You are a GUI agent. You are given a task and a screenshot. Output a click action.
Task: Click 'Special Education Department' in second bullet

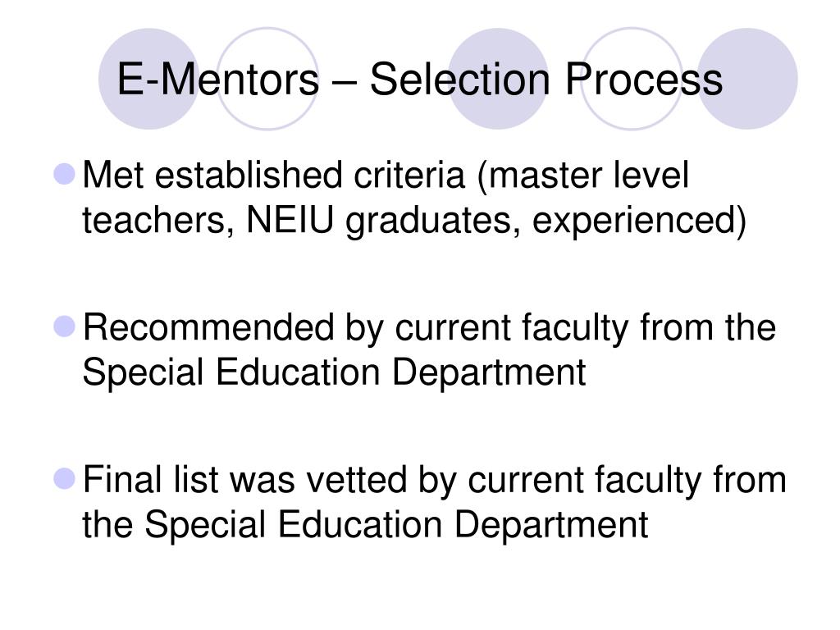pyautogui.click(x=335, y=372)
